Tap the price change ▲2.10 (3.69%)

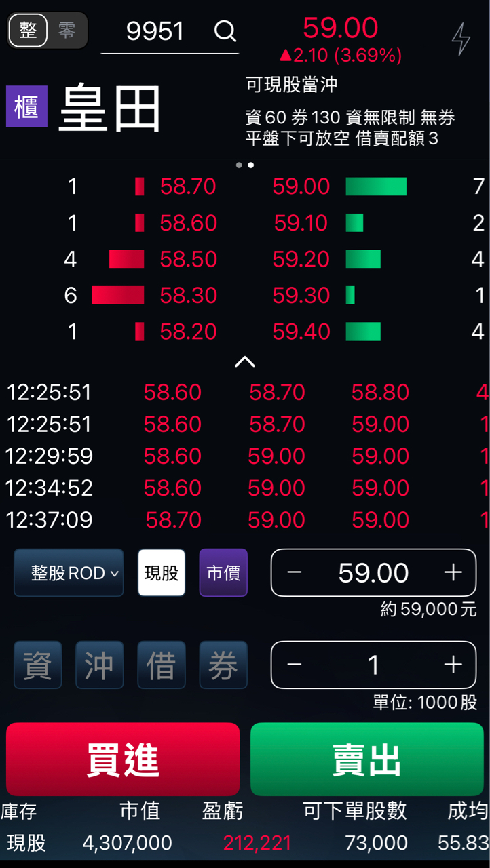click(x=341, y=55)
